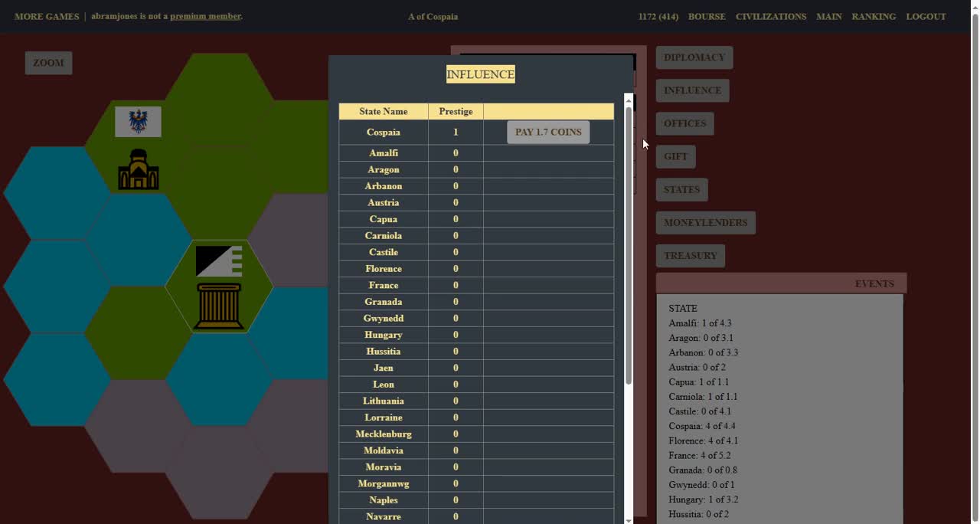Select the golden domed cathedral building icon

(x=139, y=169)
